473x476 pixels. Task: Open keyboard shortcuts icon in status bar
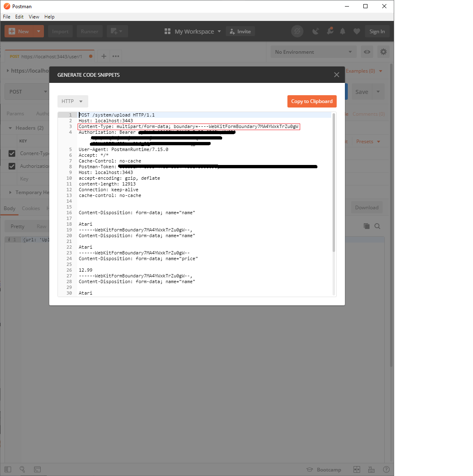pyautogui.click(x=371, y=469)
